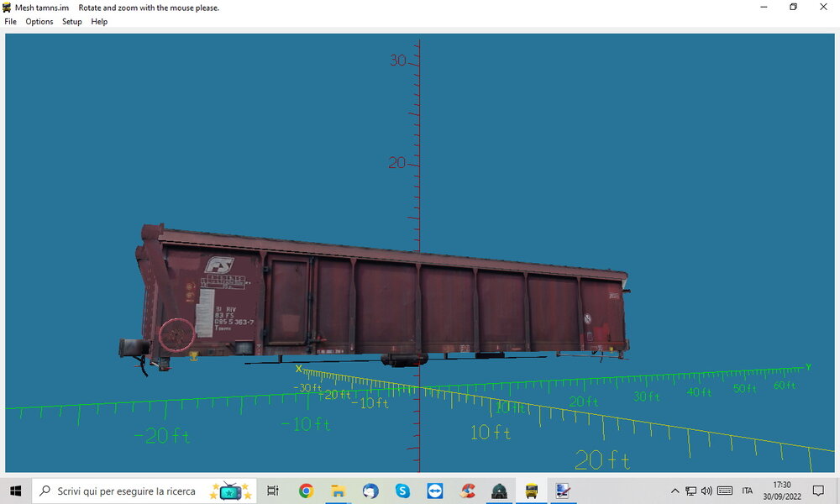The image size is (840, 504).
Task: Open the Setup menu
Action: pos(71,22)
